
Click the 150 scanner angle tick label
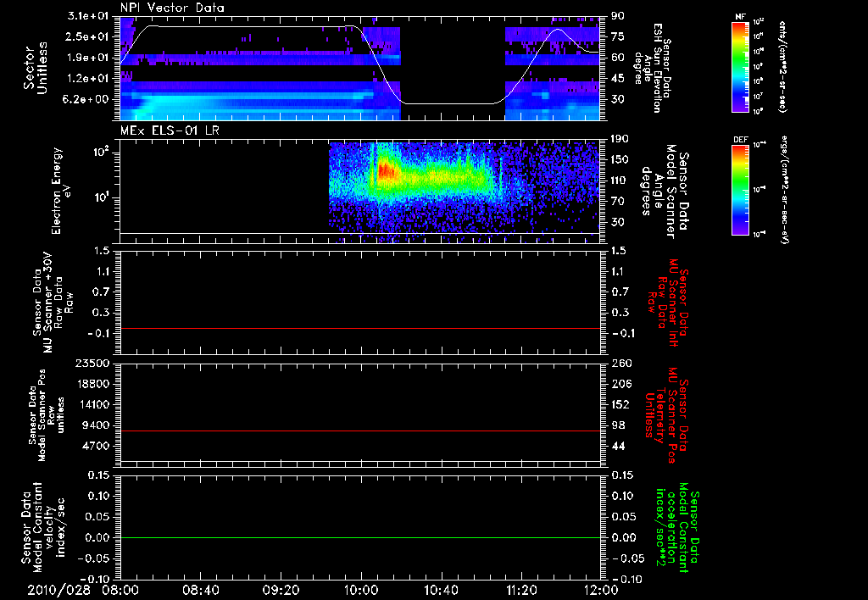[x=620, y=159]
